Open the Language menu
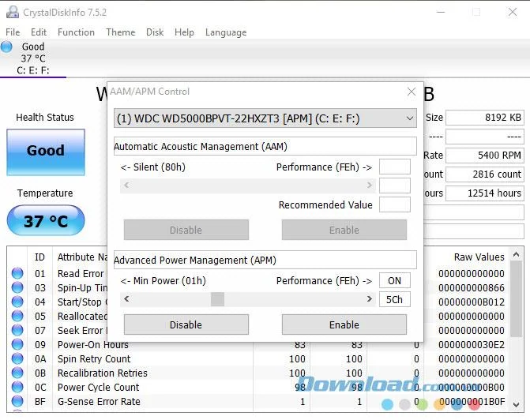Image resolution: width=530 pixels, height=420 pixels. point(226,32)
